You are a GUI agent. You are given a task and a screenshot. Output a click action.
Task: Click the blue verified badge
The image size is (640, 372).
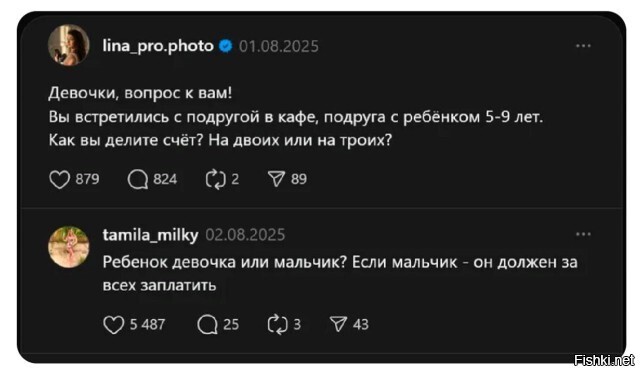pos(226,46)
